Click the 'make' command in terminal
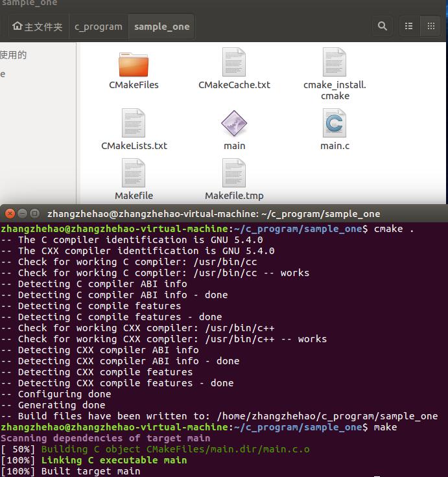 point(385,427)
